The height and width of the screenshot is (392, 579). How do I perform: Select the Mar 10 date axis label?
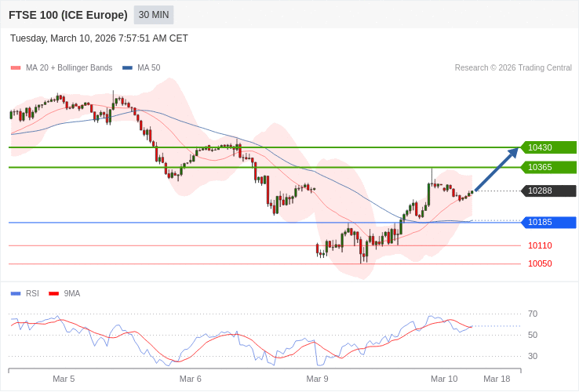tap(443, 379)
